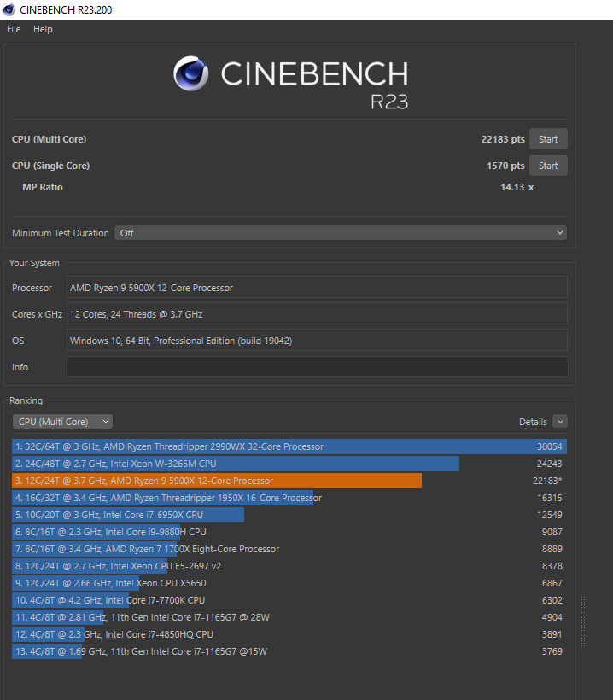The image size is (613, 700).
Task: Select the Threadripper 2990WX ranking row
Action: click(x=289, y=446)
